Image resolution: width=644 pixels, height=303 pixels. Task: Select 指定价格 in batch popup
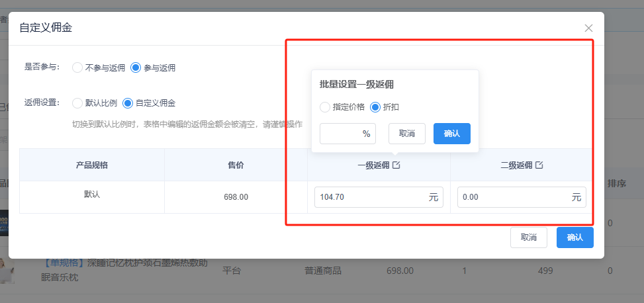[x=342, y=107]
